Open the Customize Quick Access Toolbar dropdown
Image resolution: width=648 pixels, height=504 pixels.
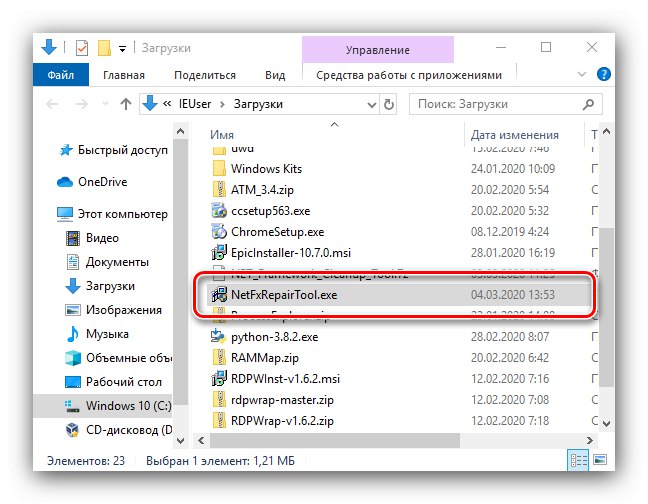point(122,49)
